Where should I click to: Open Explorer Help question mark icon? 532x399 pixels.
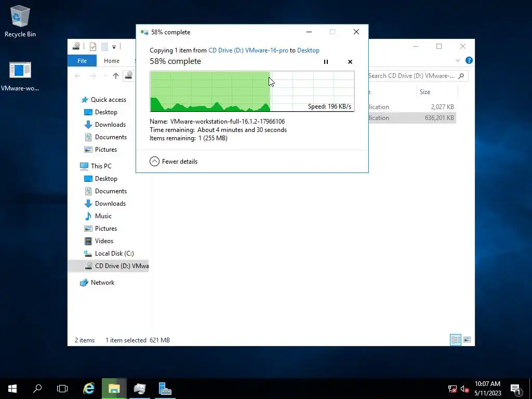pyautogui.click(x=469, y=60)
